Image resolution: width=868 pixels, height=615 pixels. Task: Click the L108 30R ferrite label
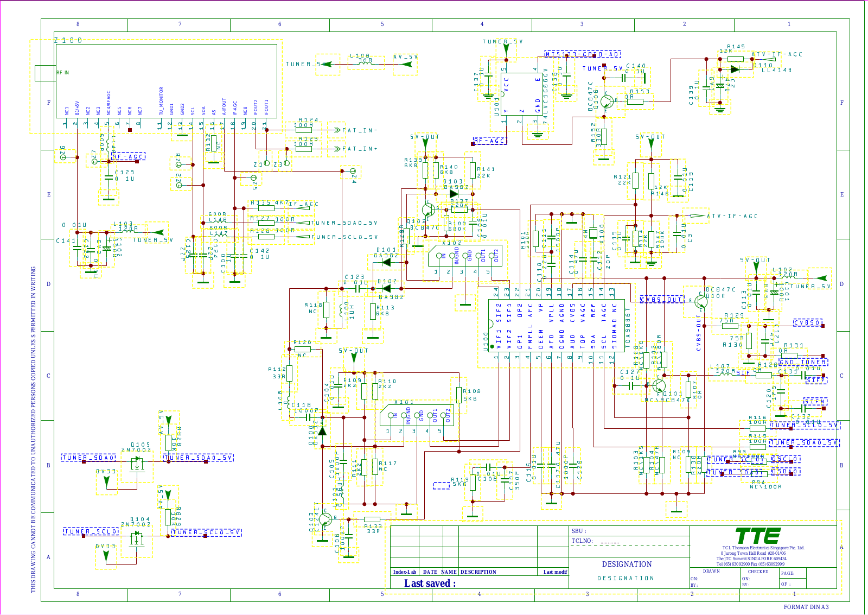point(361,58)
